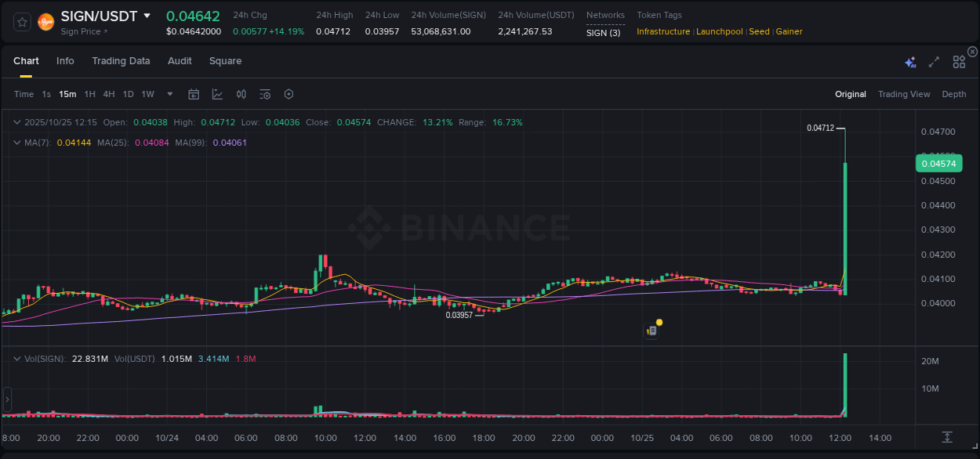Open the indicator list settings icon
Viewport: 980px width, 459px height.
265,94
